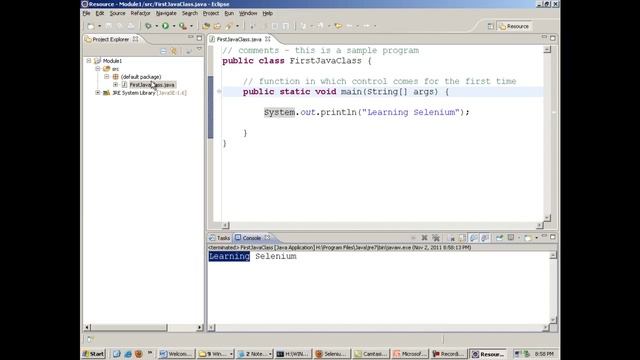This screenshot has height=360, width=640.
Task: Close the Project Explorer view
Action: coord(136,39)
